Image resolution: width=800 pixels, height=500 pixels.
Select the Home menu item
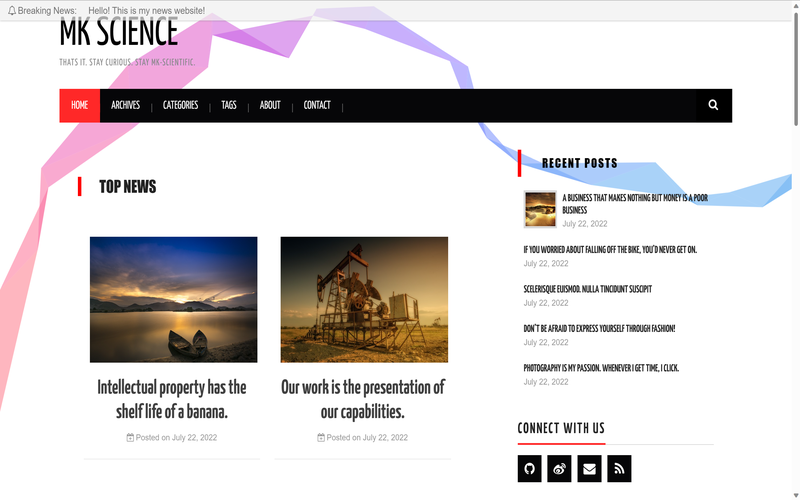click(x=79, y=105)
